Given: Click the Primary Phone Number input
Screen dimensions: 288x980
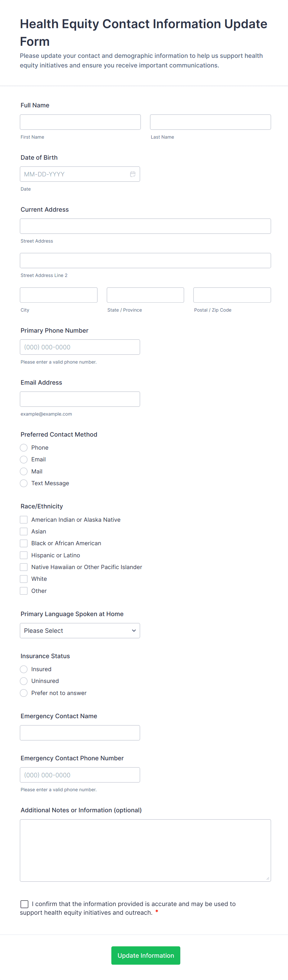Looking at the screenshot, I should tap(80, 347).
